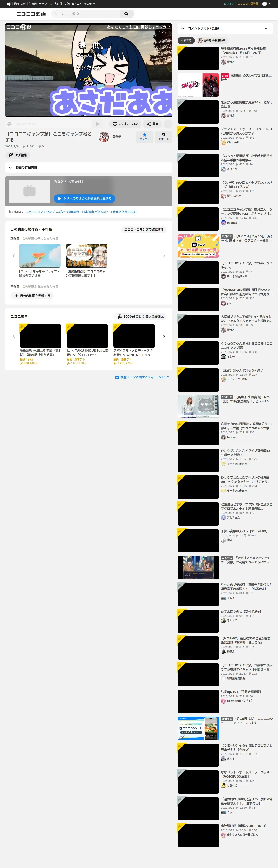The width and height of the screenshot is (278, 868).
Task: Open チャンネル in the top navigation
Action: (x=45, y=4)
